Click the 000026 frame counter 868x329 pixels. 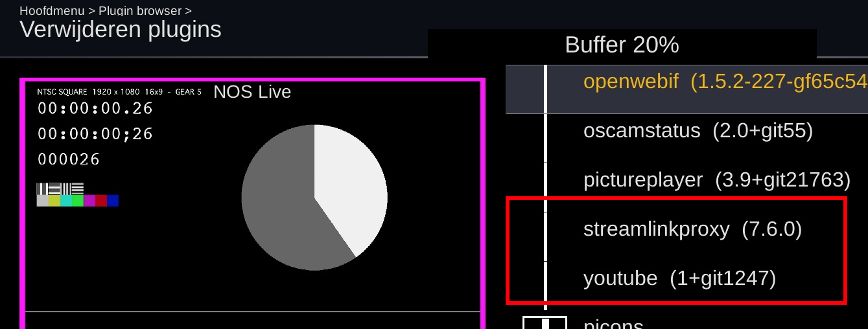(x=69, y=159)
